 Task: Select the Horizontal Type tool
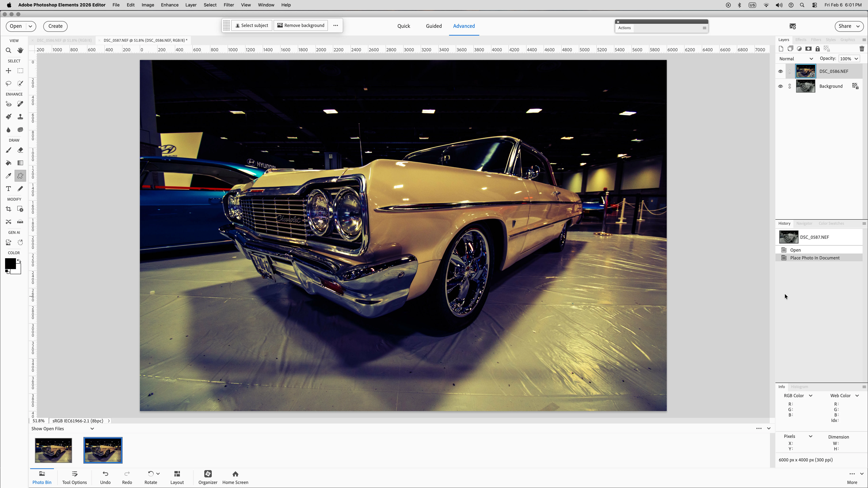[8, 189]
